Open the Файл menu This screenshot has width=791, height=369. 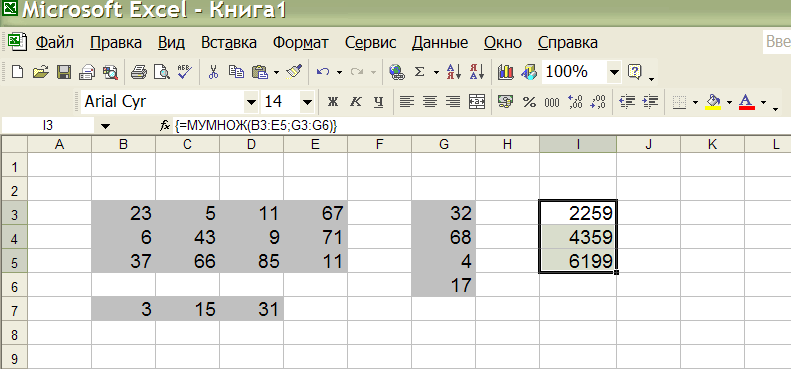(54, 42)
